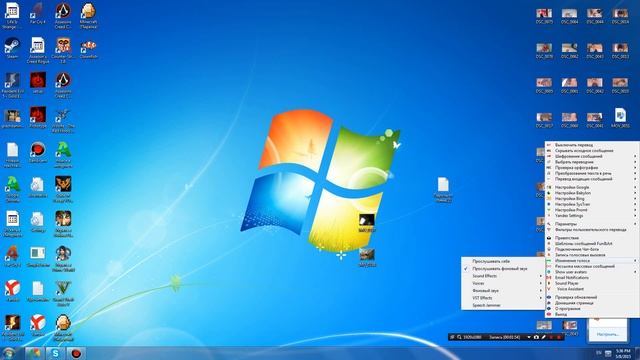Open the recording bar dropdown arrow
Viewport: 640px width, 360px height.
529,337
